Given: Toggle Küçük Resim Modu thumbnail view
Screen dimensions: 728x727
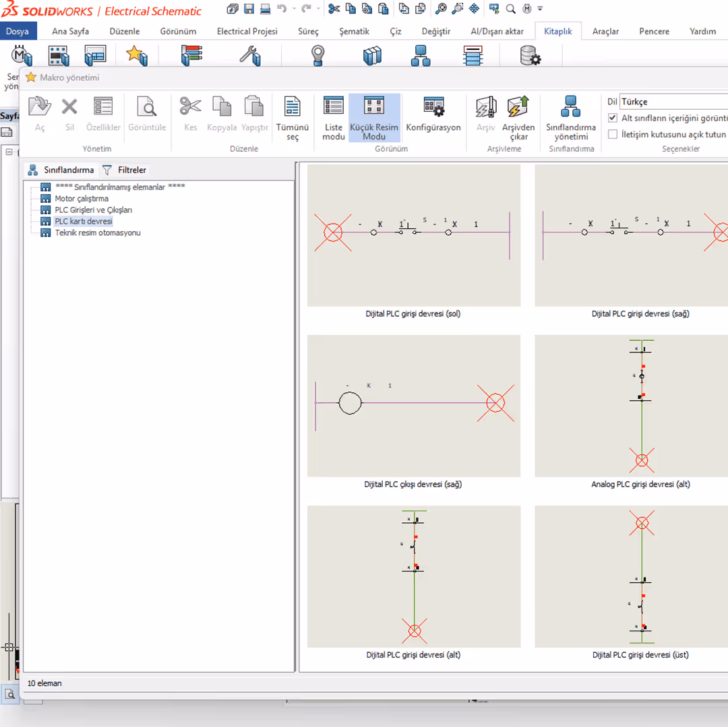Looking at the screenshot, I should pyautogui.click(x=374, y=118).
